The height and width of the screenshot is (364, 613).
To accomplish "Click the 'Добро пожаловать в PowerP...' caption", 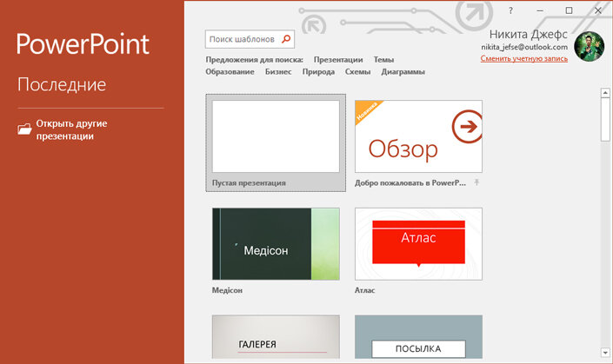I will (x=410, y=182).
